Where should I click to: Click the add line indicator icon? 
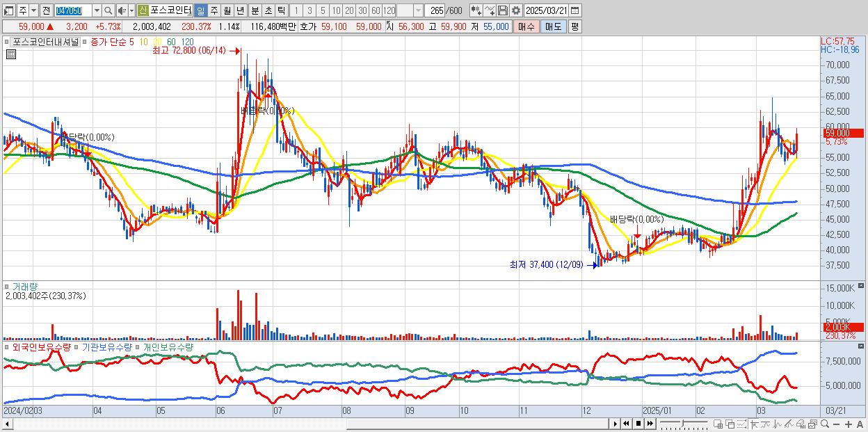point(490,10)
